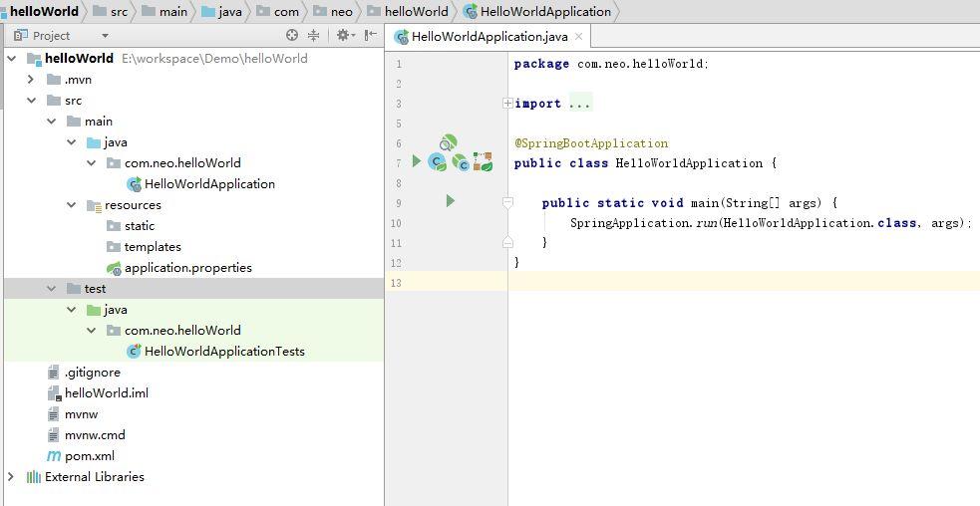Click com breadcrumb in navigation bar

click(x=277, y=11)
